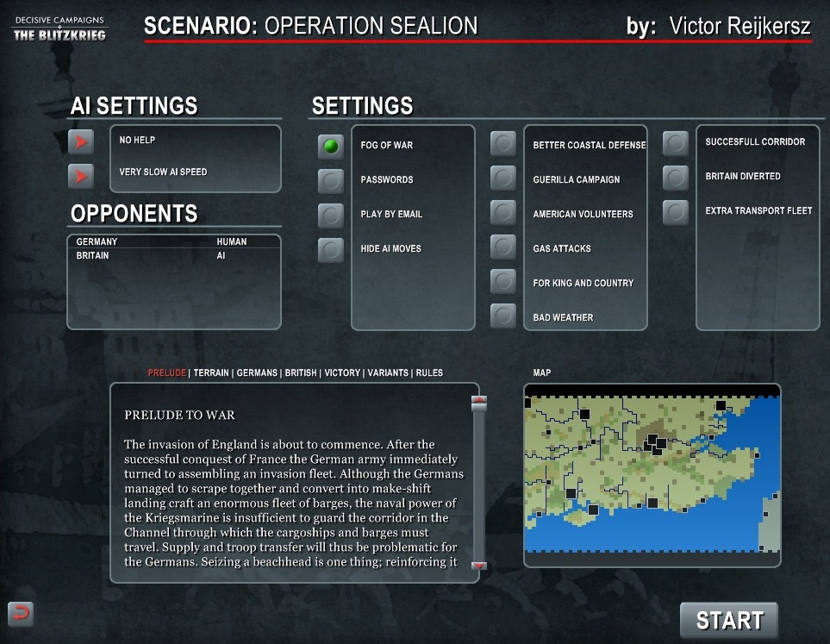Click the briefing text scrollbar track
This screenshot has height=644, width=830.
[479, 485]
